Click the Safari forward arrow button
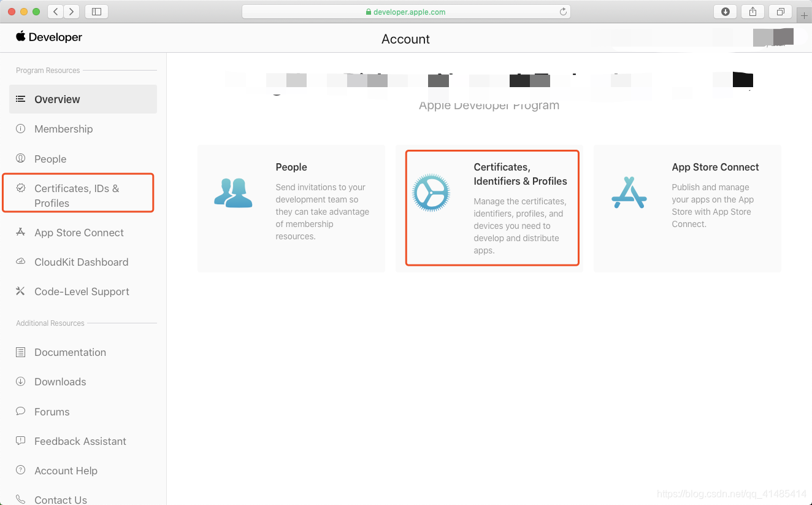This screenshot has height=505, width=812. [72, 12]
